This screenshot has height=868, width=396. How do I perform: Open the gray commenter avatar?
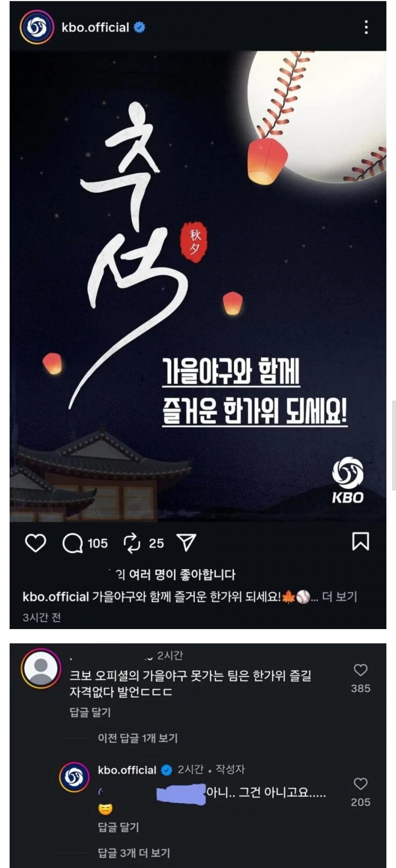click(x=41, y=668)
